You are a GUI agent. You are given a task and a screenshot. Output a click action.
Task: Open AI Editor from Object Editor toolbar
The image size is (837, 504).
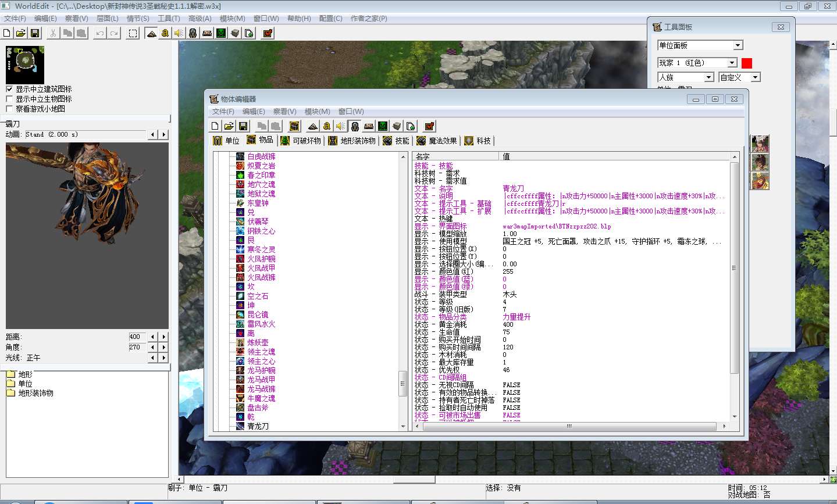pyautogui.click(x=383, y=126)
